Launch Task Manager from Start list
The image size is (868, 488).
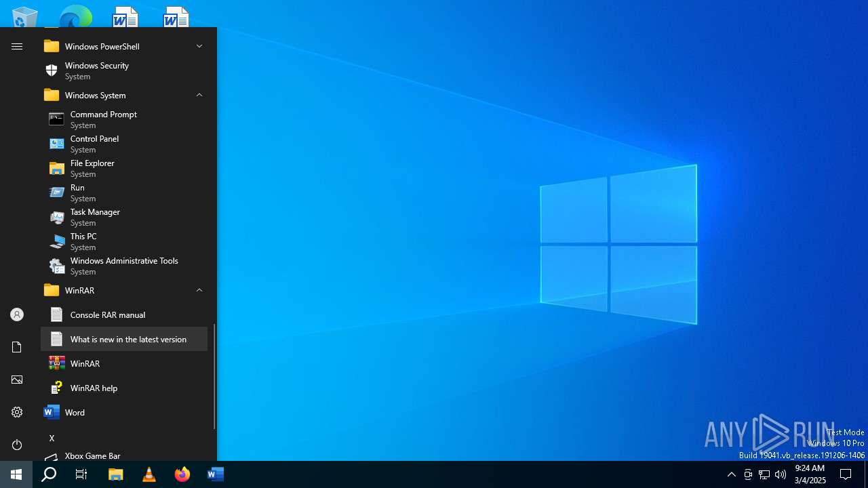[x=124, y=217]
